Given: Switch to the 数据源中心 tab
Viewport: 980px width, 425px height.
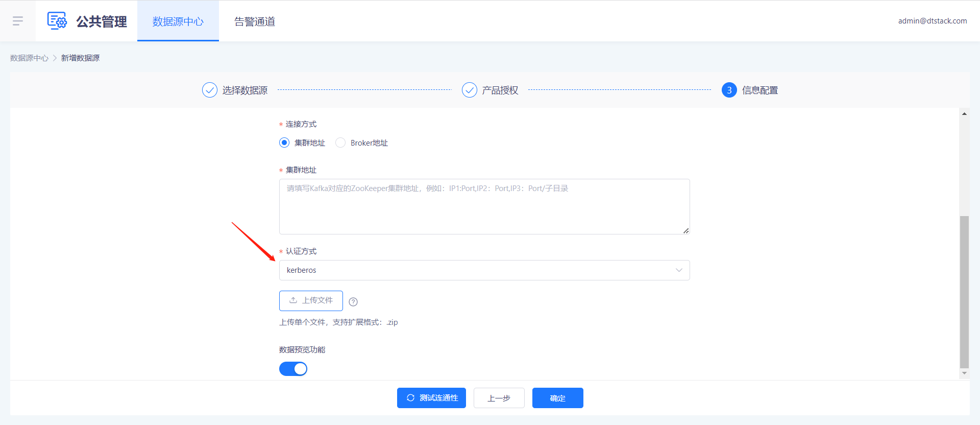Looking at the screenshot, I should tap(178, 21).
